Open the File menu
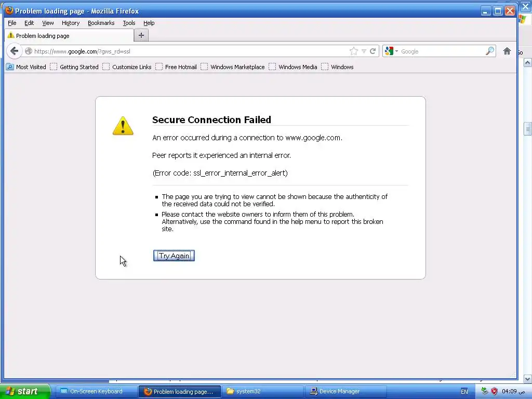This screenshot has width=532, height=399. 12,23
